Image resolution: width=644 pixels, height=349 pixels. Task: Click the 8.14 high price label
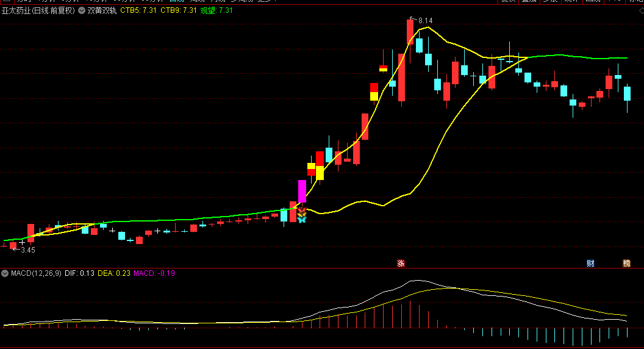click(x=425, y=21)
